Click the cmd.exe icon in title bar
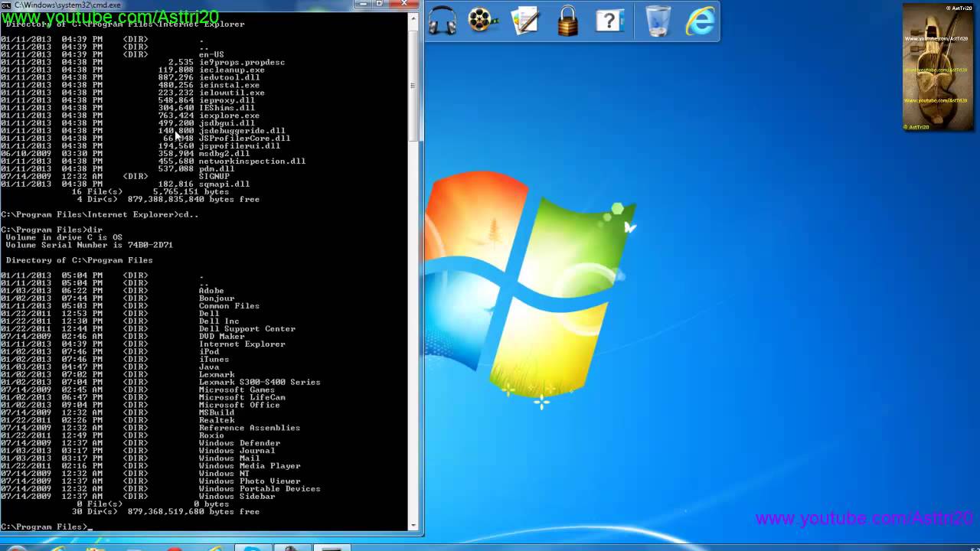This screenshot has width=980, height=551. pos(7,5)
